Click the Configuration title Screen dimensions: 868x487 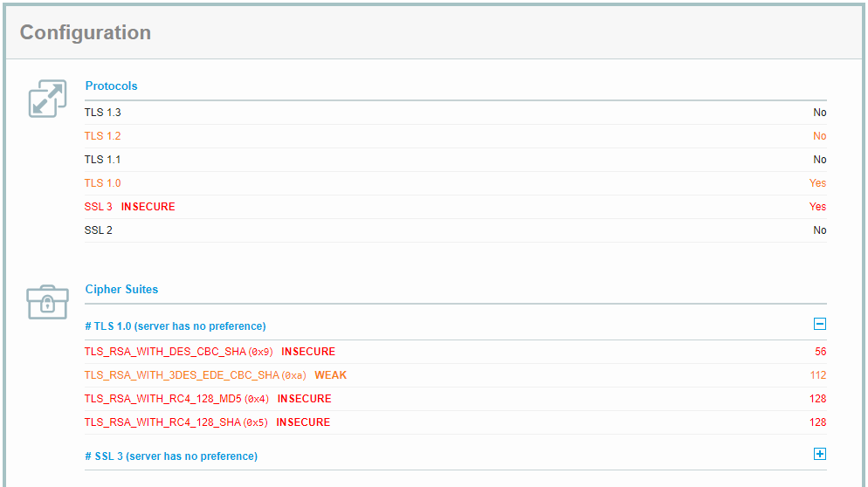[x=86, y=32]
